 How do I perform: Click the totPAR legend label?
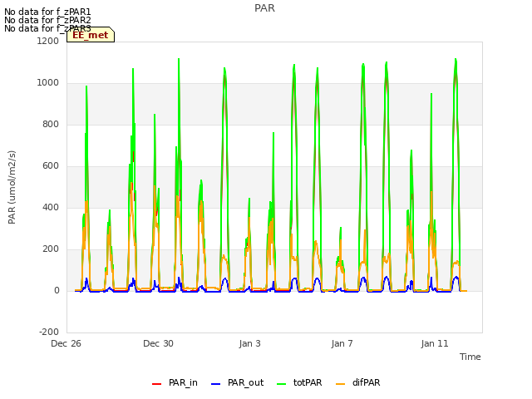pos(308,382)
